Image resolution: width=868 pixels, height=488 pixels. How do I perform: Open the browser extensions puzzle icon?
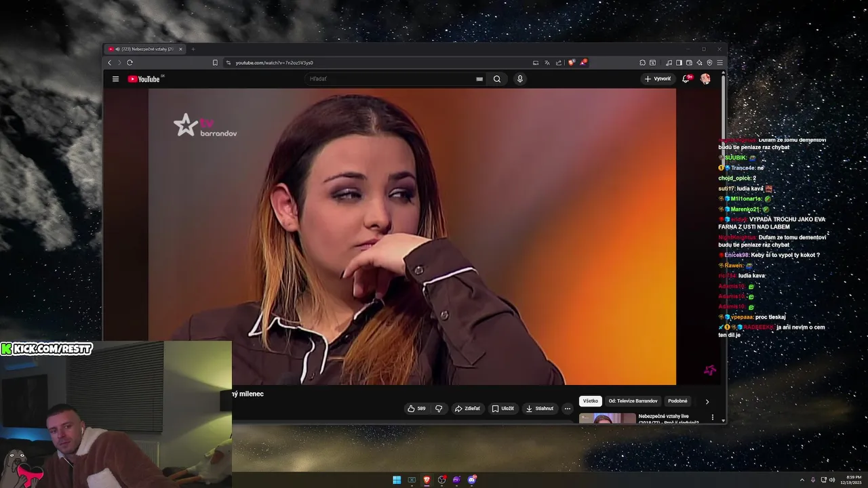(x=642, y=62)
